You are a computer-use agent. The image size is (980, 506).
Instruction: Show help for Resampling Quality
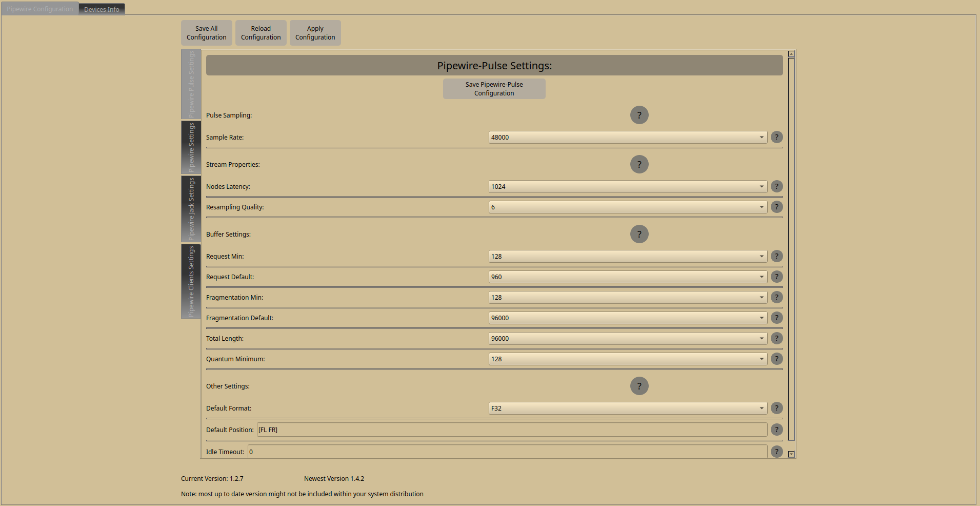776,207
